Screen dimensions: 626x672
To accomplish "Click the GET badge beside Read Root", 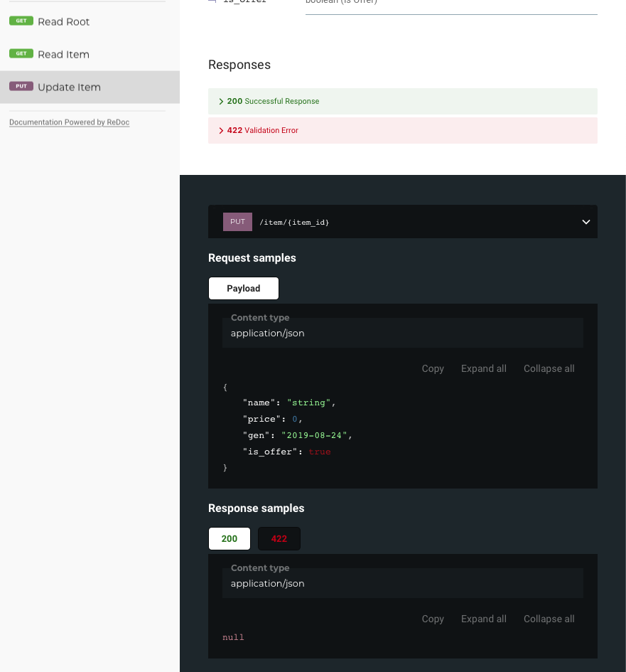I will pos(21,21).
